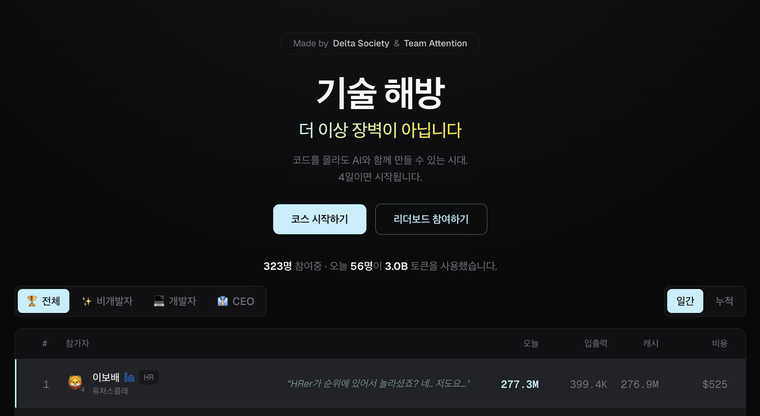Click the 기술 해방 headline
The width and height of the screenshot is (760, 416).
(x=380, y=93)
